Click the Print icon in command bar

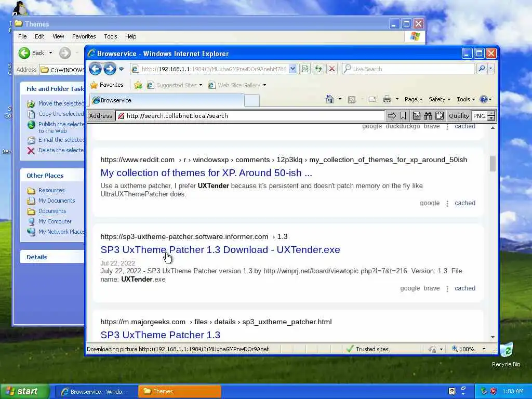click(387, 99)
